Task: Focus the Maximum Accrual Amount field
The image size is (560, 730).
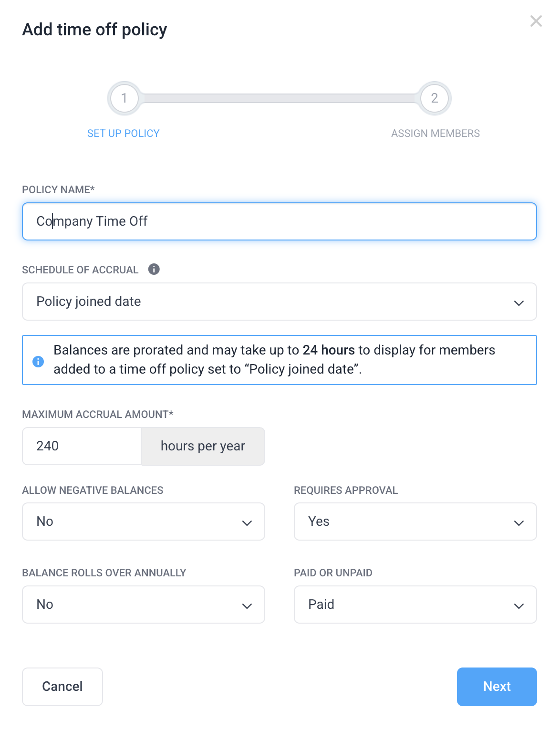Action: pyautogui.click(x=82, y=446)
